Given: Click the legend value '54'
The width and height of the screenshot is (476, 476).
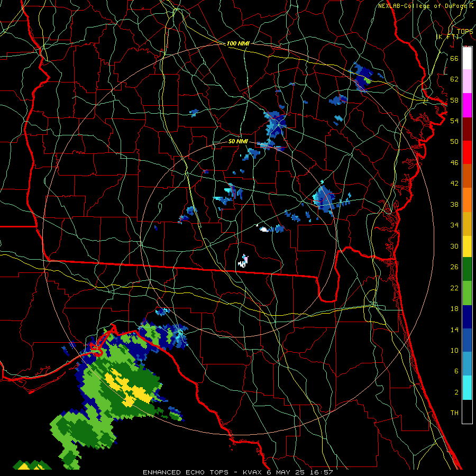Looking at the screenshot, I should click(x=454, y=121).
